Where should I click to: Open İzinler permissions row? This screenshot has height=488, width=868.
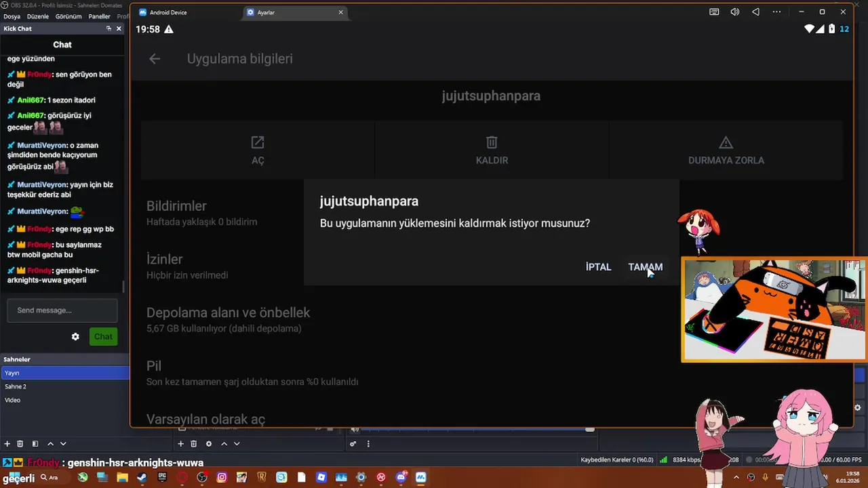[492, 266]
